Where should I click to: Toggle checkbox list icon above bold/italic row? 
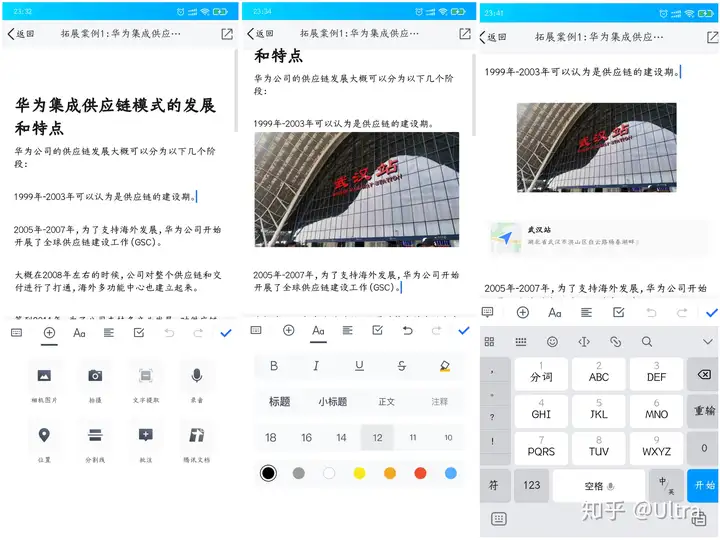pos(377,330)
